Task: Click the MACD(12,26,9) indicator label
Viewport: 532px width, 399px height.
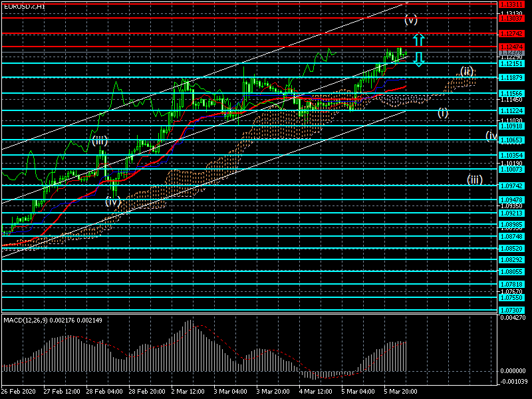Action: pos(53,320)
